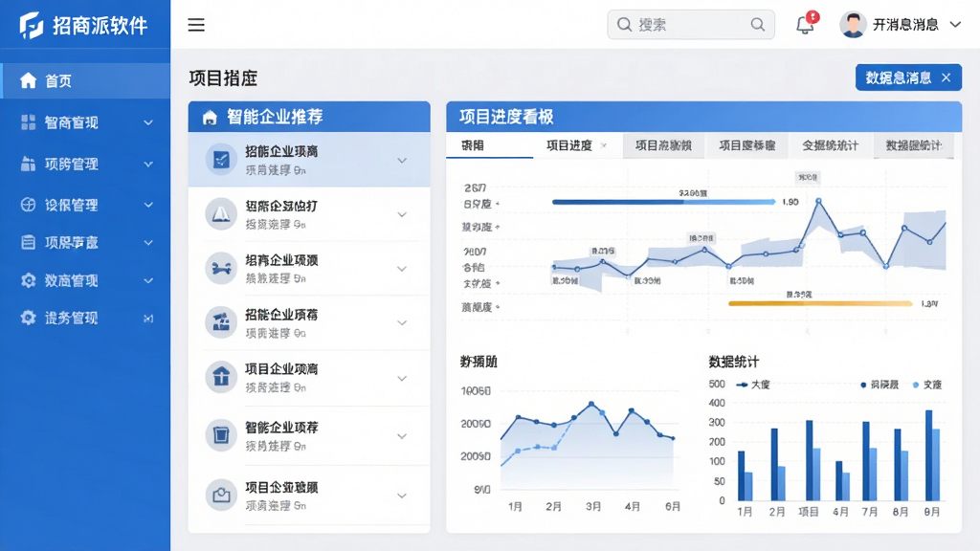Click the drone icon of the third enterprise row
Image resolution: width=980 pixels, height=551 pixels.
pos(221,268)
